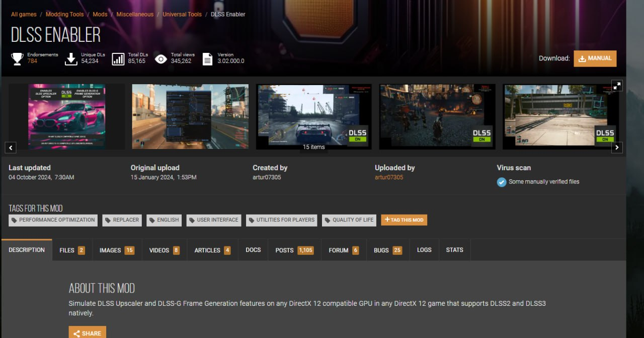The height and width of the screenshot is (338, 644).
Task: Switch to the Files tab
Action: pos(72,250)
